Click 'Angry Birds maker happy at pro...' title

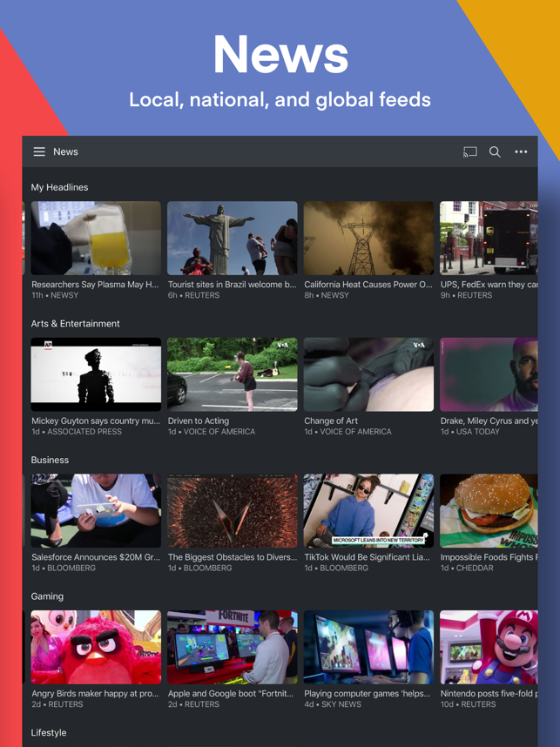[x=95, y=693]
